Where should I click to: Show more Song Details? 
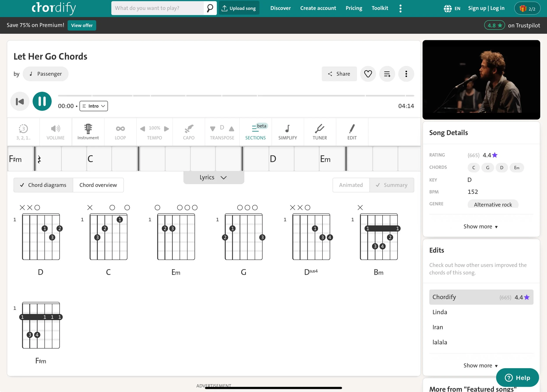tap(480, 226)
